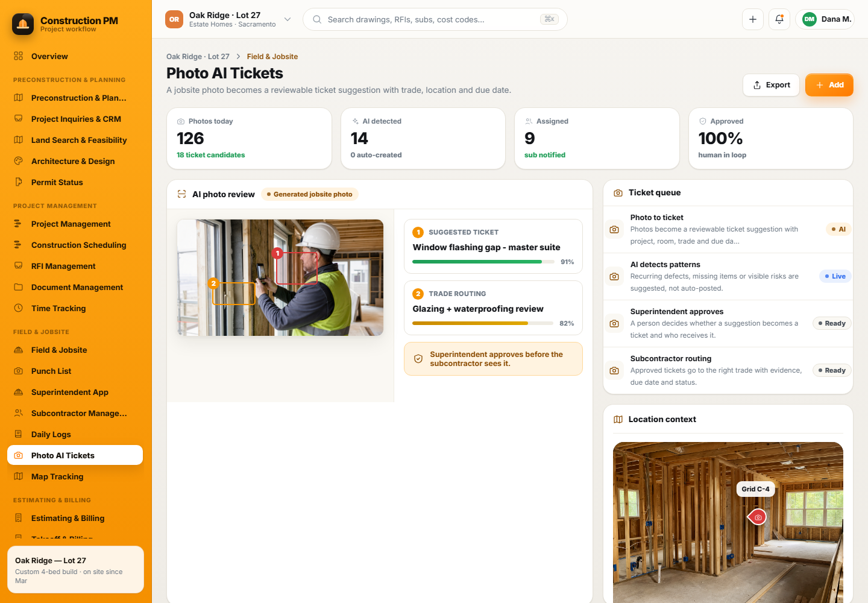Click the Oak Ridge · Lot 27 breadcrumb

tap(198, 57)
